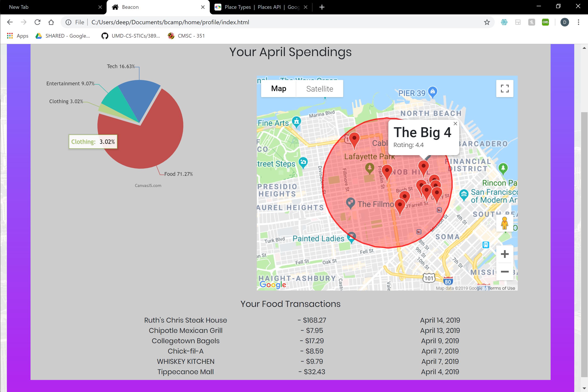Switch map to Satellite view
This screenshot has height=392, width=588.
coord(320,89)
